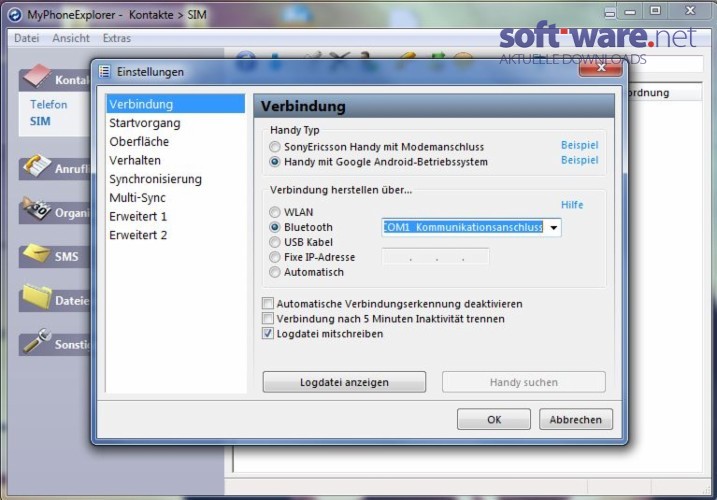Enable Automatische Verbindungserkennung deaktivieren checkbox
Screen dimensions: 717x500
tap(268, 303)
